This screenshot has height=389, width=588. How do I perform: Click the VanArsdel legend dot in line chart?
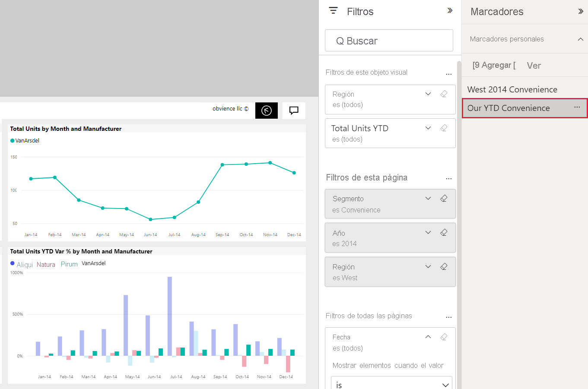tap(13, 141)
